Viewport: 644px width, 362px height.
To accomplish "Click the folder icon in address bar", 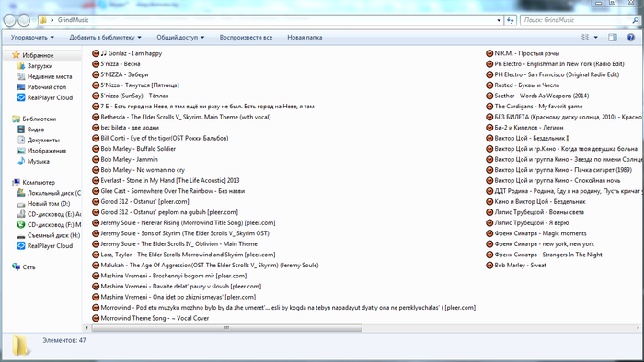I will coord(43,20).
